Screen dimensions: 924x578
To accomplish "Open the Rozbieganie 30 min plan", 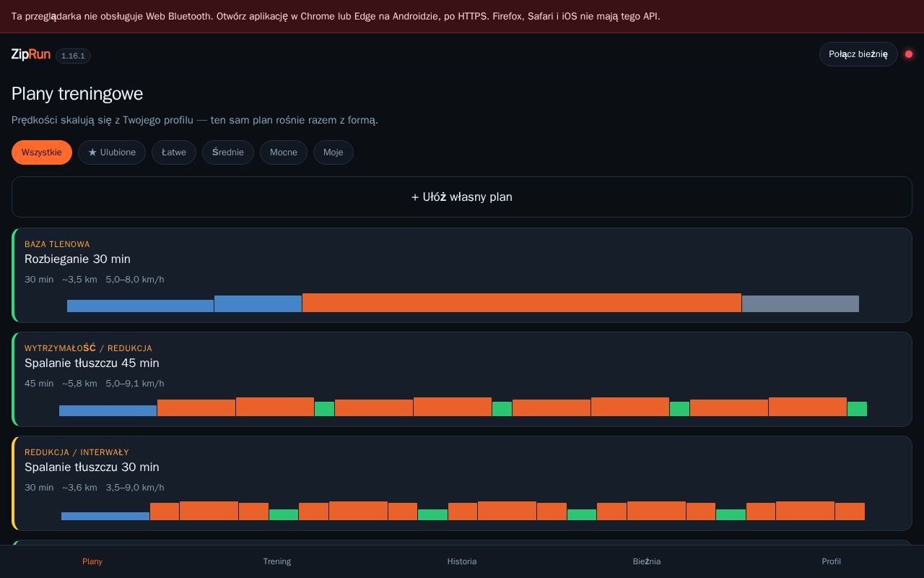I will tap(462, 275).
